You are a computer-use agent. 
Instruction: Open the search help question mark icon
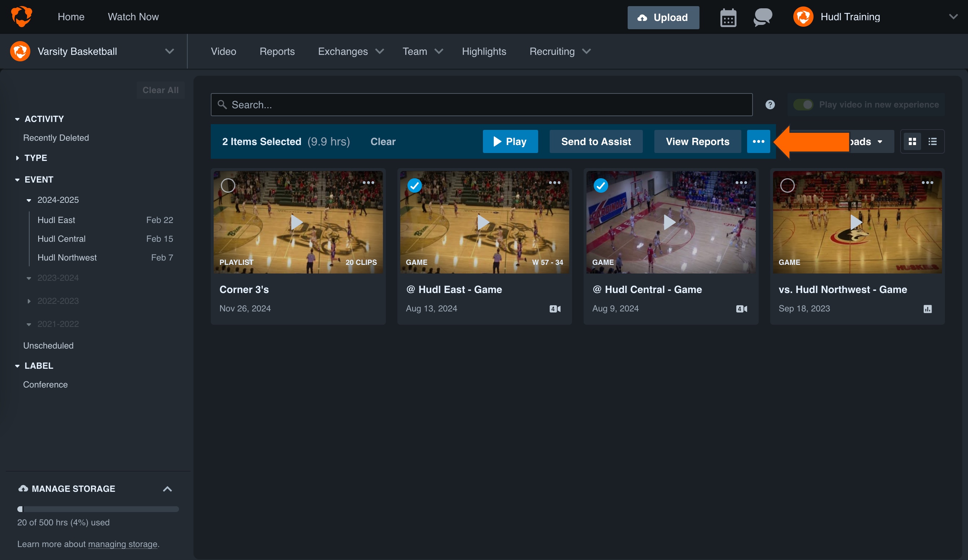coord(770,105)
